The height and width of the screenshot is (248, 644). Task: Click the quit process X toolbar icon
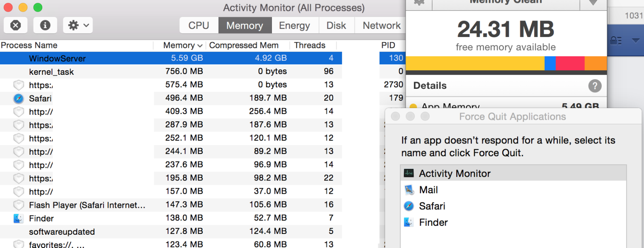click(x=15, y=25)
